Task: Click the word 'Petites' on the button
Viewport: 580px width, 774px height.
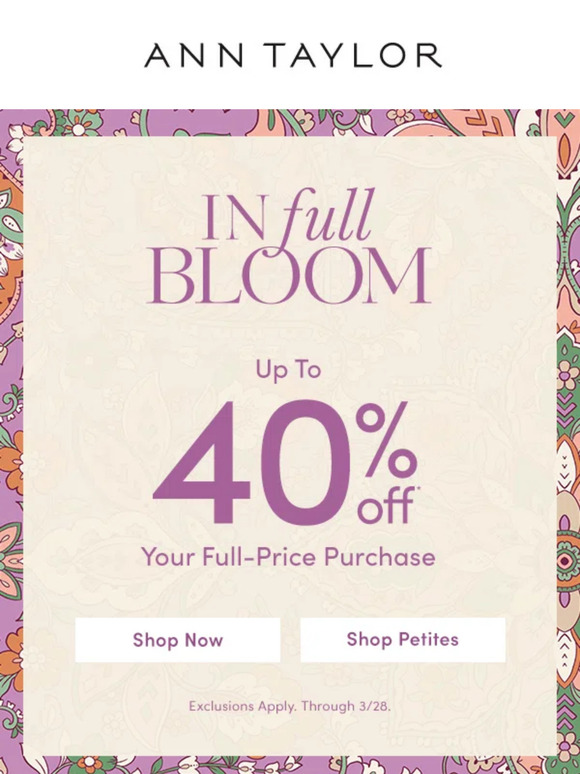Action: [x=428, y=640]
